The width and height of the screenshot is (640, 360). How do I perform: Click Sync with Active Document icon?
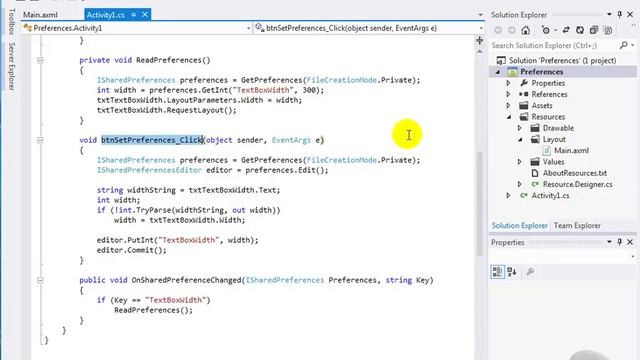coord(566,30)
